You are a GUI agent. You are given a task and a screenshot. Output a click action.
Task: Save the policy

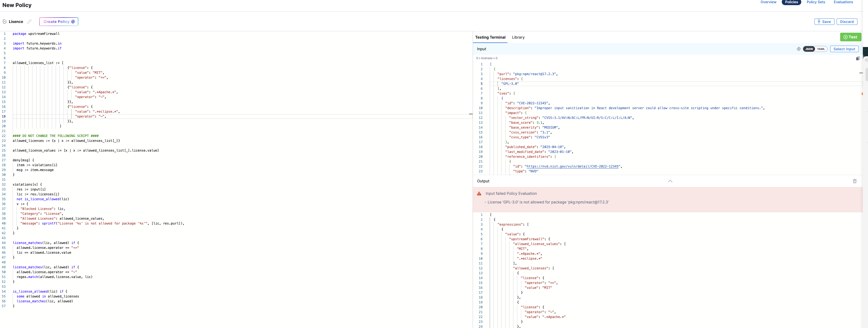tap(824, 22)
